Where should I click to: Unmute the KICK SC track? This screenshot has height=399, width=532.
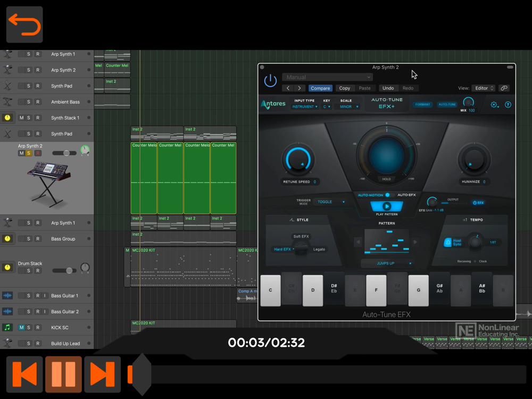point(21,327)
